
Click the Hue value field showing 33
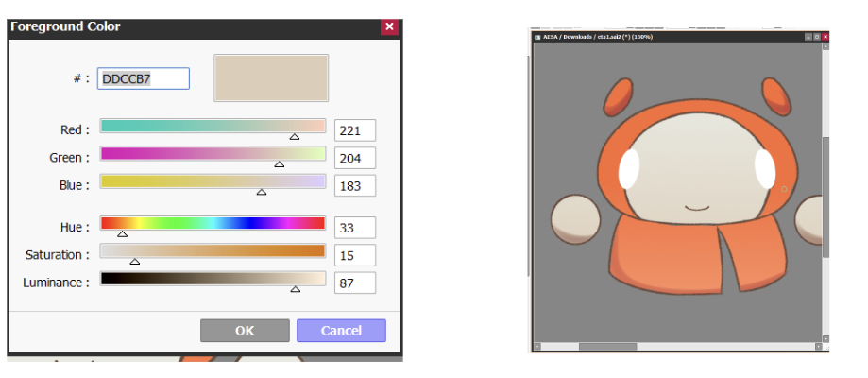tap(355, 228)
